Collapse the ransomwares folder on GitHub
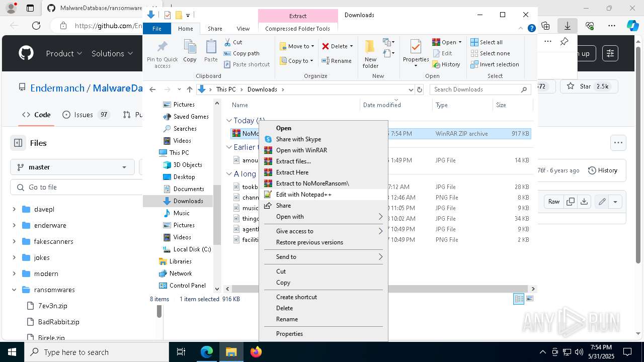This screenshot has height=362, width=644. pyautogui.click(x=14, y=290)
